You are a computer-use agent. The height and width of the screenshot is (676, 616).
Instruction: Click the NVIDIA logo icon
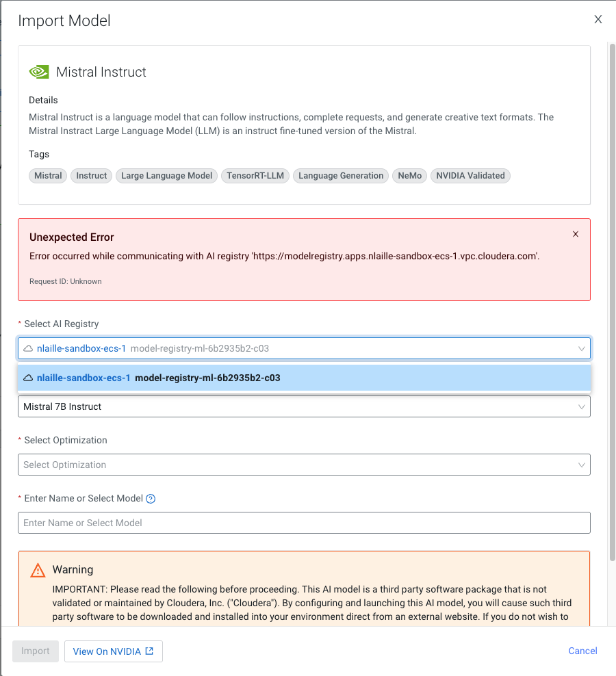tap(38, 72)
